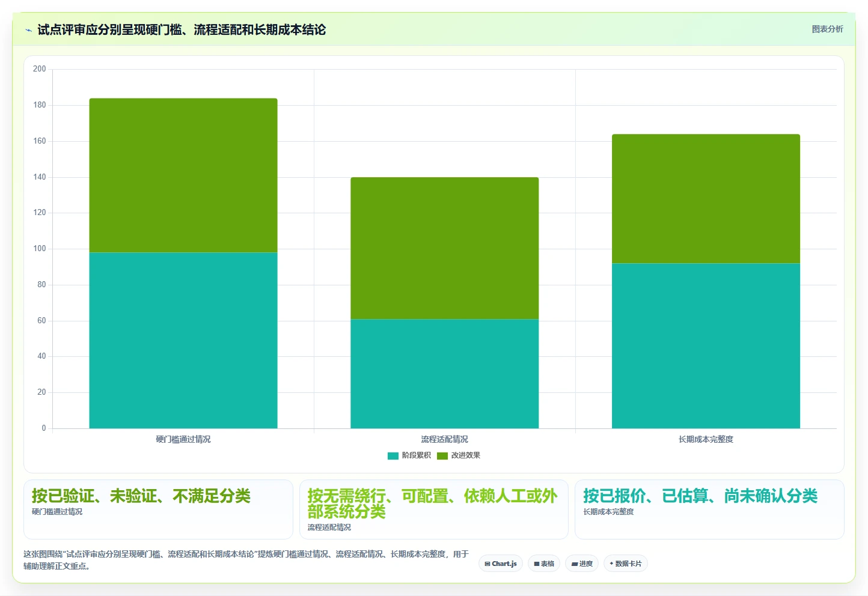This screenshot has height=596, width=868.
Task: Click the 长期成本完整度 subtitle in third card
Action: (608, 512)
